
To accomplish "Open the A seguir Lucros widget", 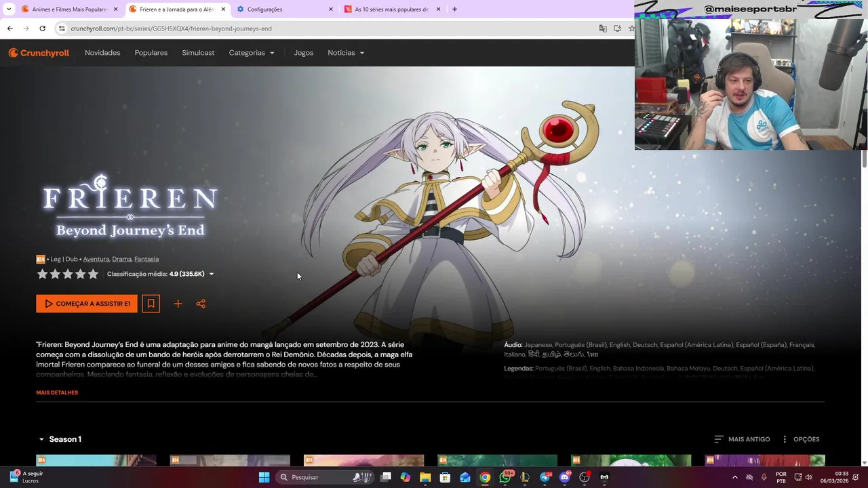I will tap(26, 477).
